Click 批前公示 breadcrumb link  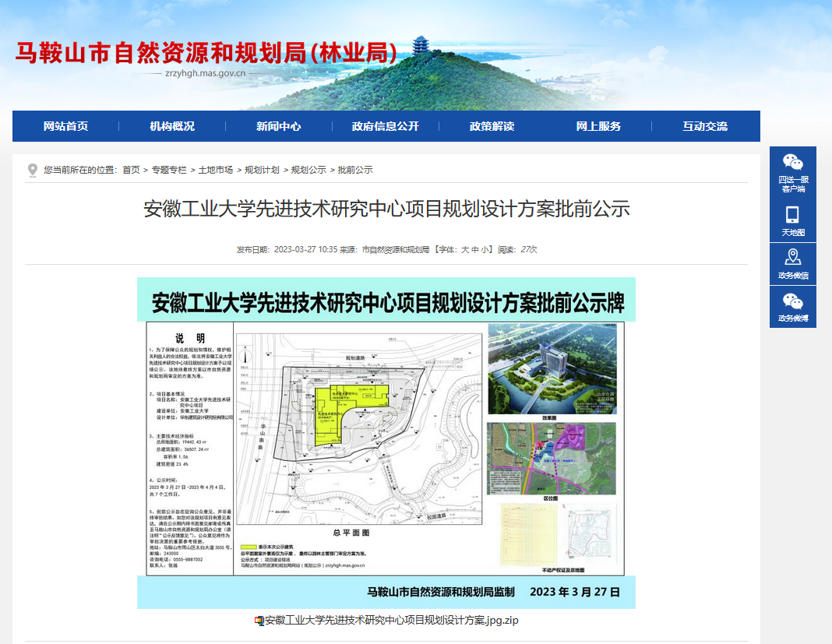click(x=355, y=170)
